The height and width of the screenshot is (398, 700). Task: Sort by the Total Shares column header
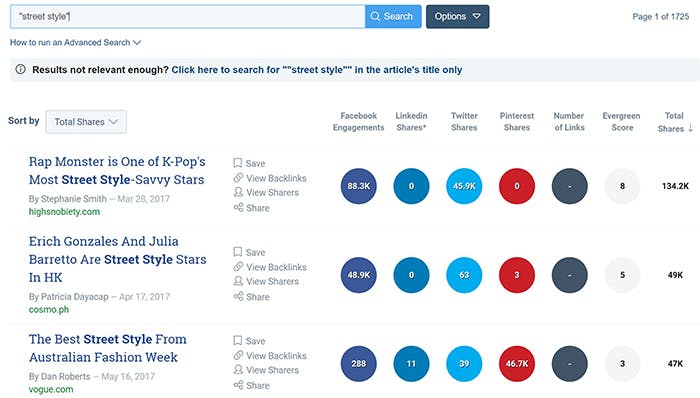coord(675,122)
